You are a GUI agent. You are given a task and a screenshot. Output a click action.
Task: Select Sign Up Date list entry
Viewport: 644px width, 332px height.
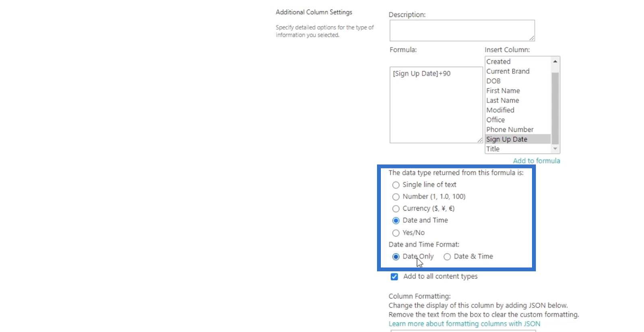pyautogui.click(x=518, y=139)
